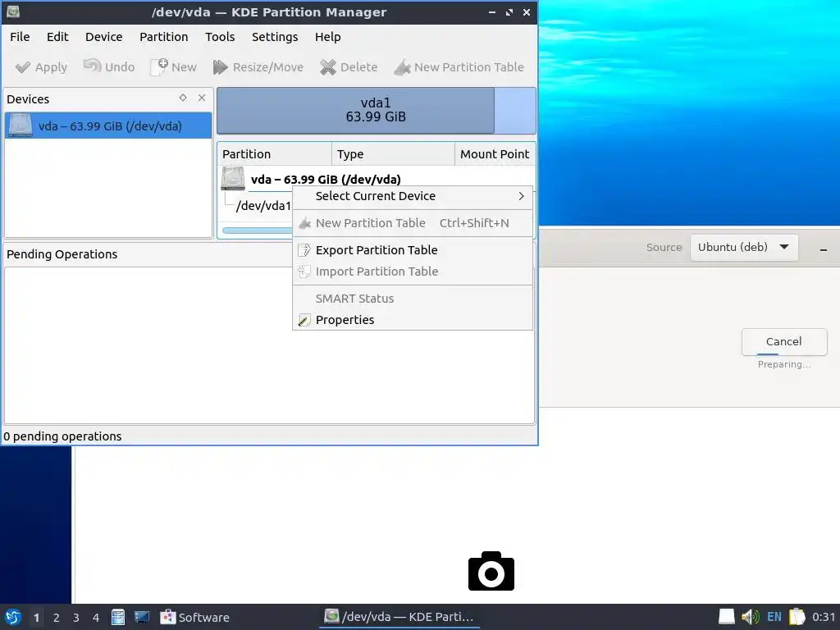Open the Lubuntu start menu icon
Viewport: 840px width, 630px height.
pyautogui.click(x=13, y=617)
